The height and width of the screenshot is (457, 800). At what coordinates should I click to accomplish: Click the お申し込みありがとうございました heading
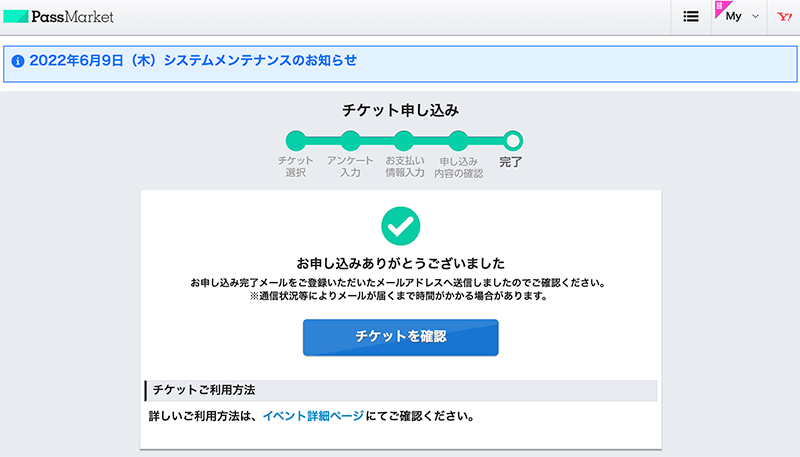point(401,263)
